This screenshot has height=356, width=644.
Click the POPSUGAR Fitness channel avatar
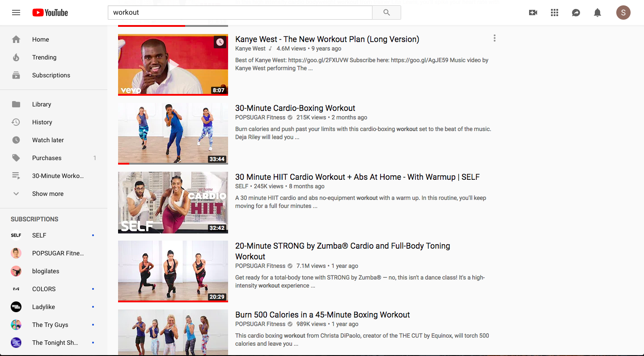pyautogui.click(x=16, y=253)
